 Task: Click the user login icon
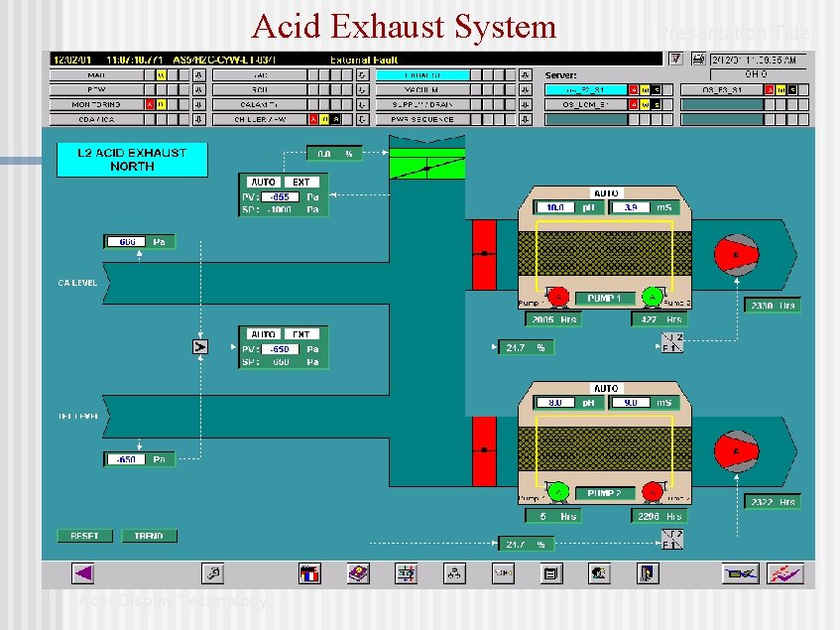(599, 573)
